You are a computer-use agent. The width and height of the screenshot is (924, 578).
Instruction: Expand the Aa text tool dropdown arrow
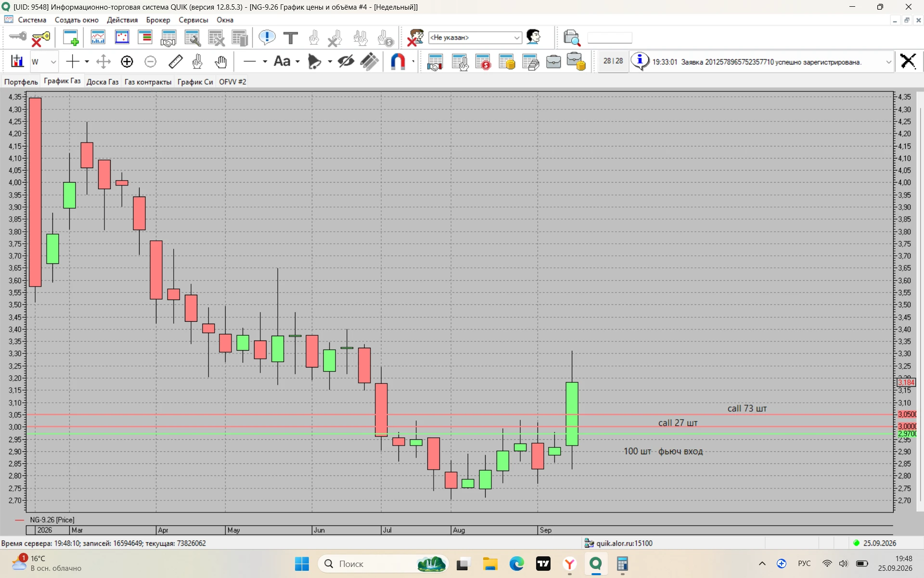(297, 62)
